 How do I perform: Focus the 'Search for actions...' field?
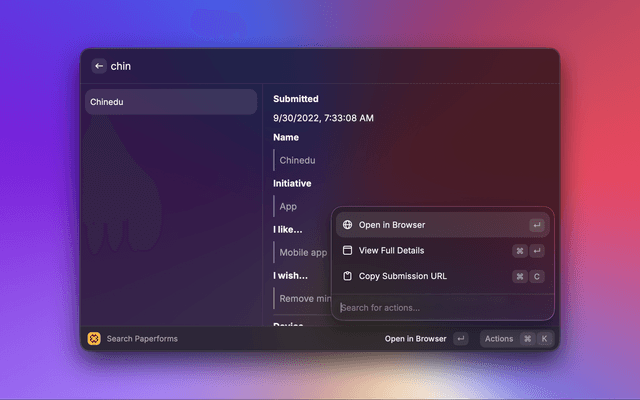[440, 307]
